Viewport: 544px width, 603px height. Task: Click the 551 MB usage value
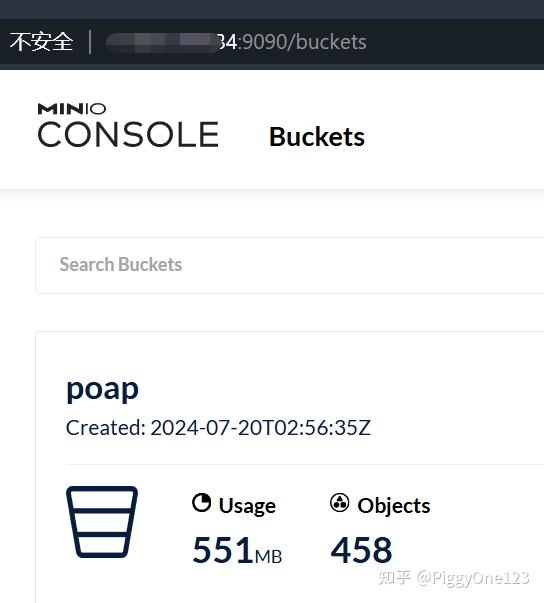click(237, 550)
